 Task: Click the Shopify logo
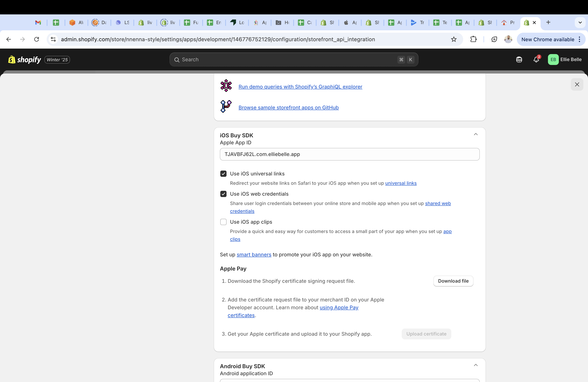pyautogui.click(x=24, y=60)
